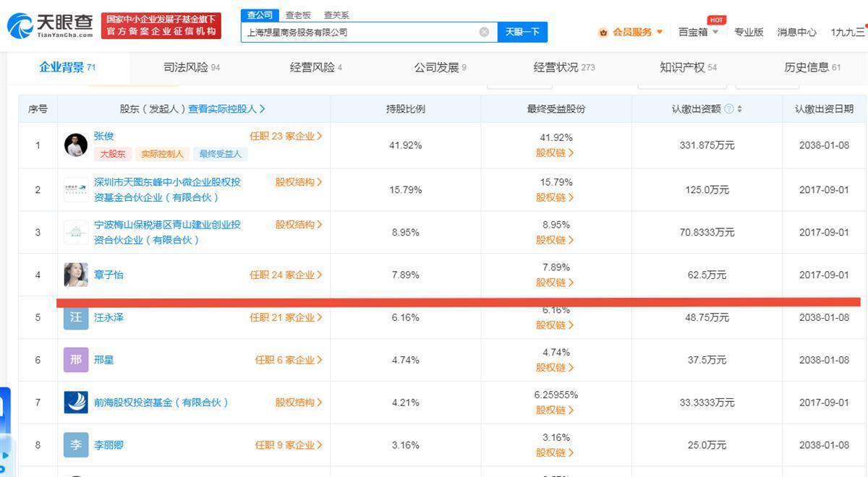868x477 pixels.
Task: Click the TianYanCha logo icon
Action: click(21, 26)
